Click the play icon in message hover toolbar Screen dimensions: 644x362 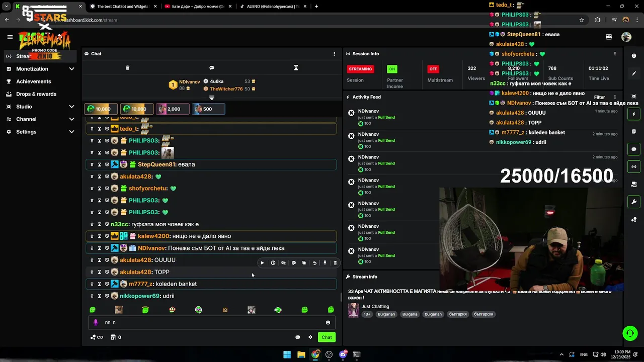click(x=262, y=263)
